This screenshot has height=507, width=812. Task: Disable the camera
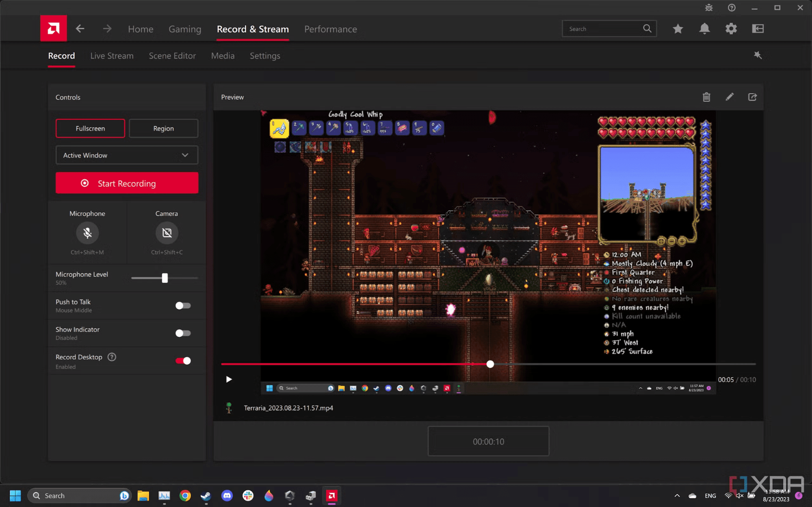[167, 233]
